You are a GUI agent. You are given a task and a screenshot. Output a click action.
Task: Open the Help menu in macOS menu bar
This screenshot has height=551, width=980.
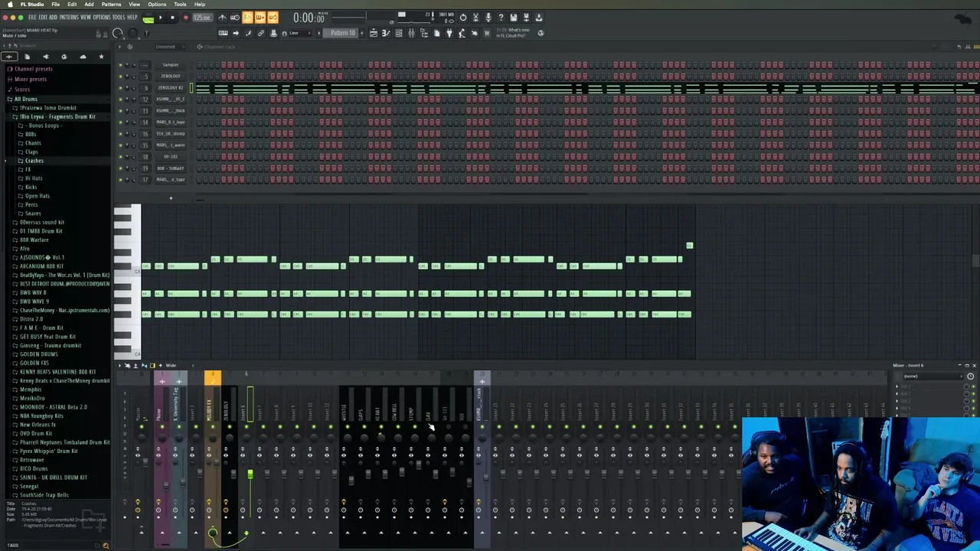pos(200,4)
